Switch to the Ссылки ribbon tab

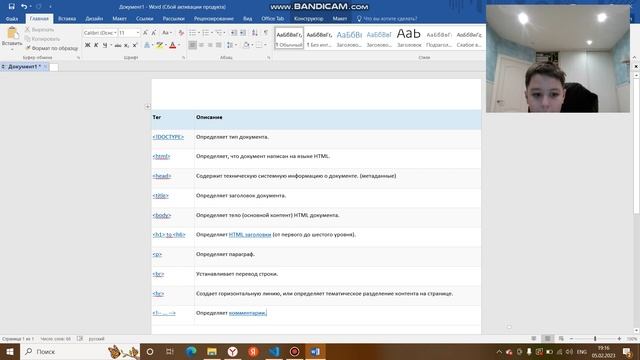(144, 18)
